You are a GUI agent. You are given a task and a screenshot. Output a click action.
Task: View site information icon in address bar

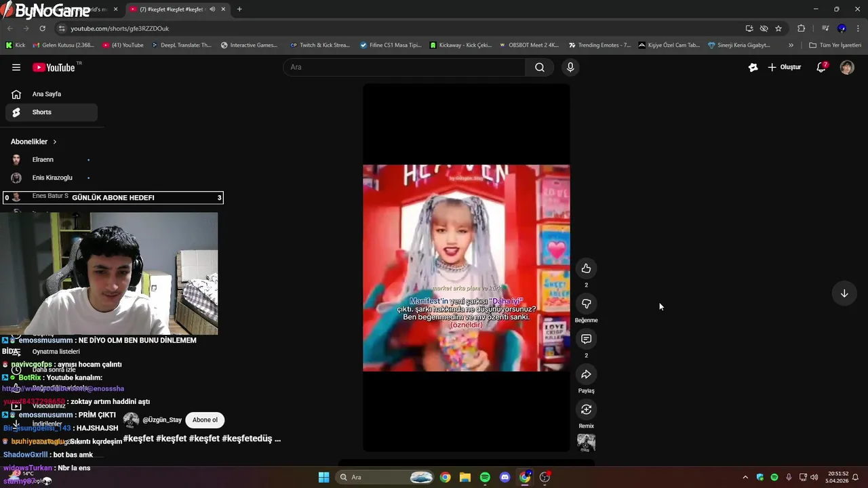click(62, 28)
